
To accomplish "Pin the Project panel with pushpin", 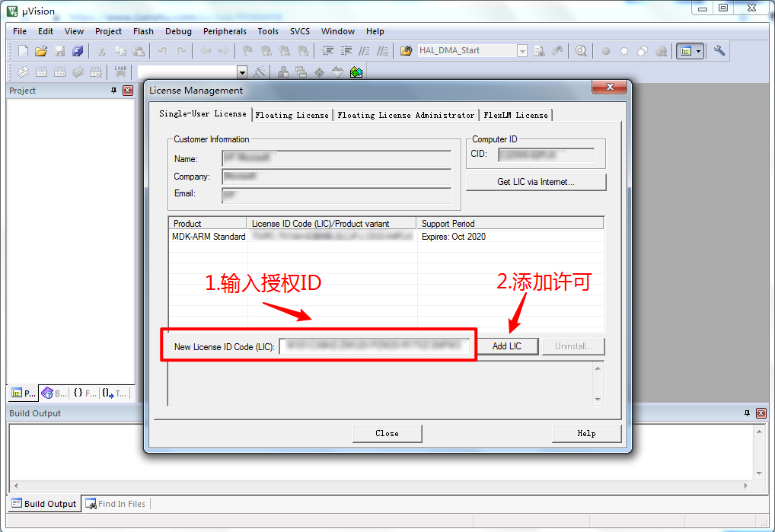I will click(114, 91).
